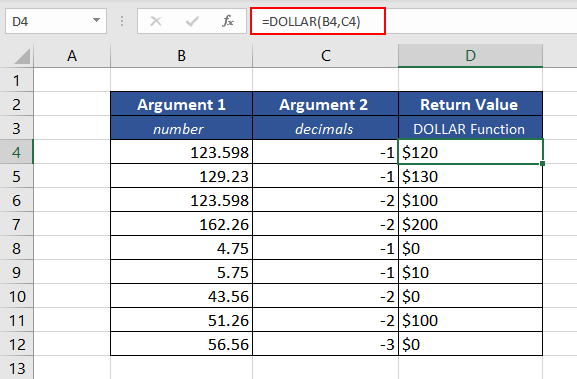577x379 pixels.
Task: Select cell containing 43.56
Action: (x=181, y=296)
